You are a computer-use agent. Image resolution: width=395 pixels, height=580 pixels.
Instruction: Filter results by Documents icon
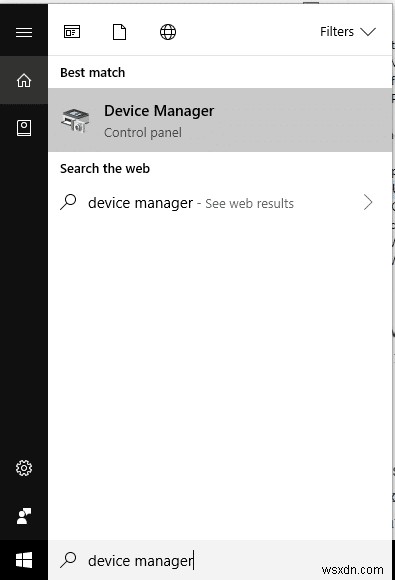point(119,32)
